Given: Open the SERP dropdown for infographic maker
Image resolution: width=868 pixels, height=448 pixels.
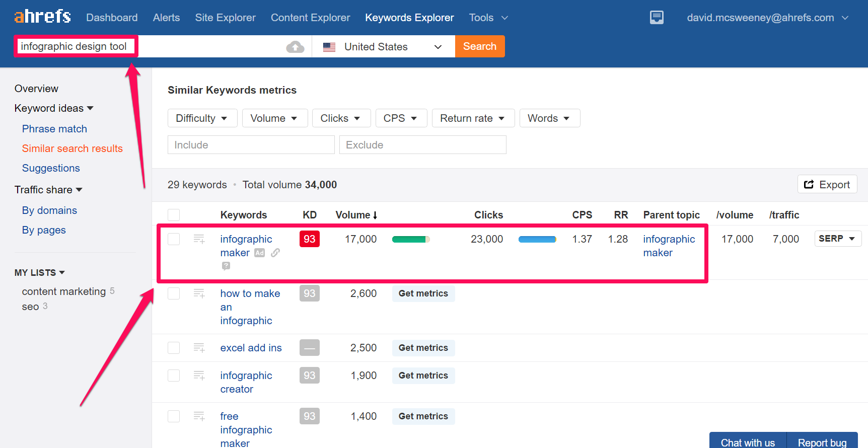Looking at the screenshot, I should click(x=838, y=239).
